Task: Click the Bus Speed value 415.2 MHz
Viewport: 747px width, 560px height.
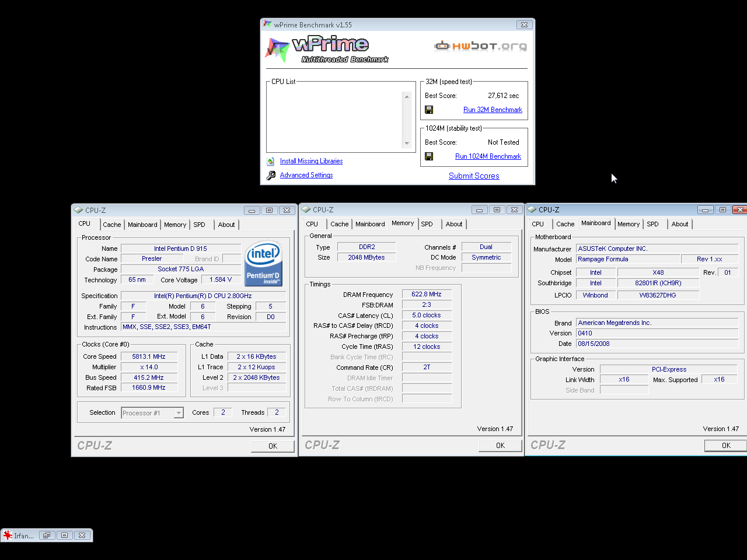Action: pyautogui.click(x=149, y=377)
